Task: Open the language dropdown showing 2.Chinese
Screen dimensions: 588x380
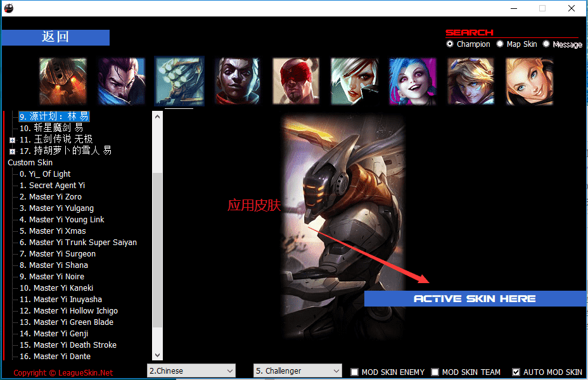Action: coord(191,370)
